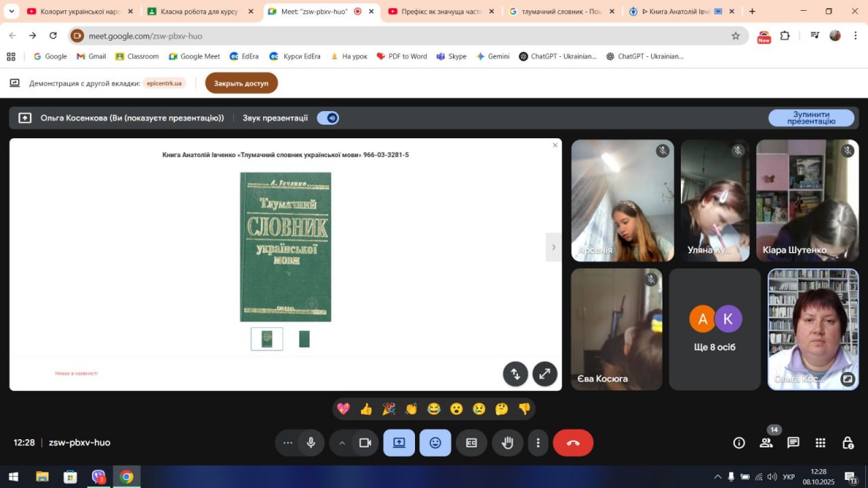The width and height of the screenshot is (868, 488).
Task: Switch to the тлумачний словник tab
Action: coord(560,12)
